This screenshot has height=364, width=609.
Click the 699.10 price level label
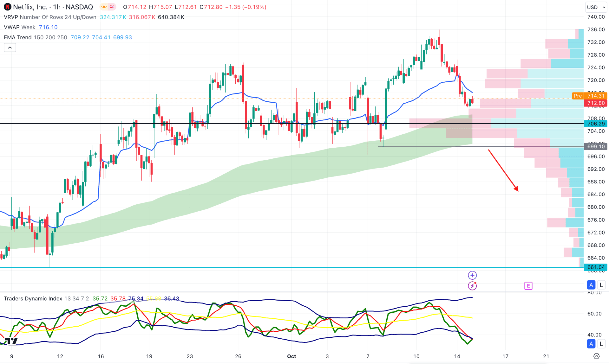click(x=595, y=146)
